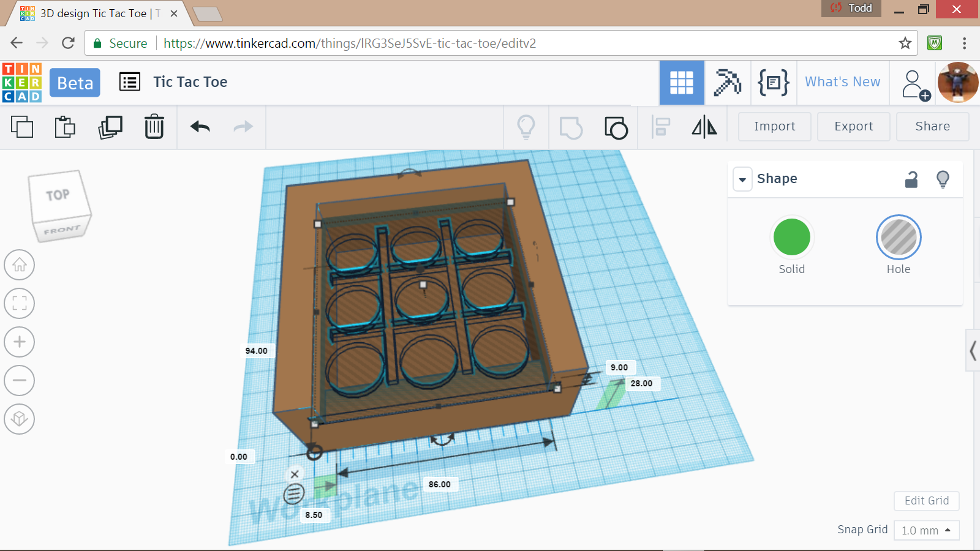Open the user profile avatar

[958, 83]
